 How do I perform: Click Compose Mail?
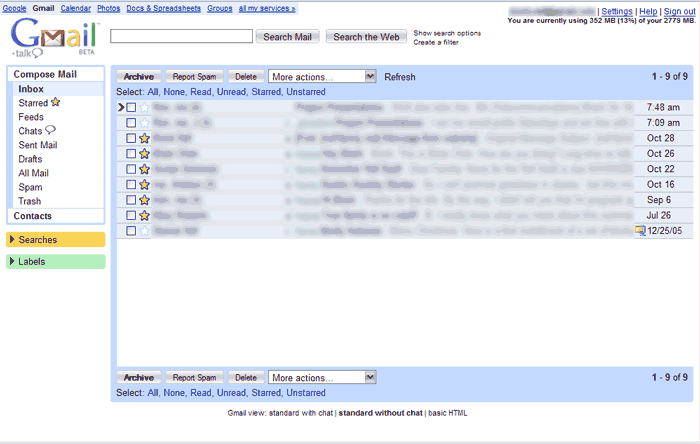click(45, 74)
